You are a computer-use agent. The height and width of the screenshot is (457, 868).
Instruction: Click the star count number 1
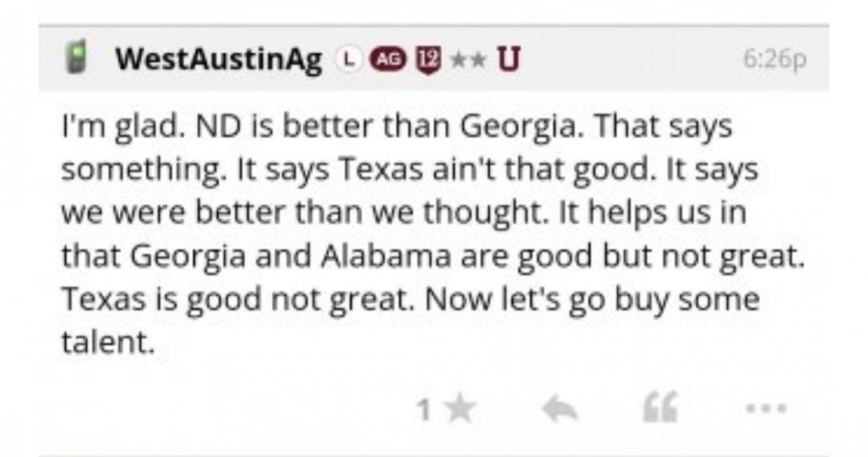(423, 408)
